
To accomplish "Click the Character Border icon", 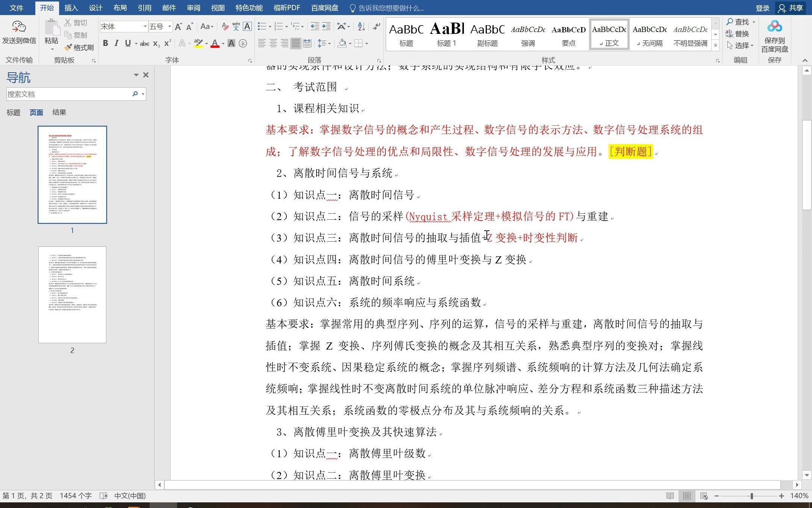I will click(x=247, y=26).
